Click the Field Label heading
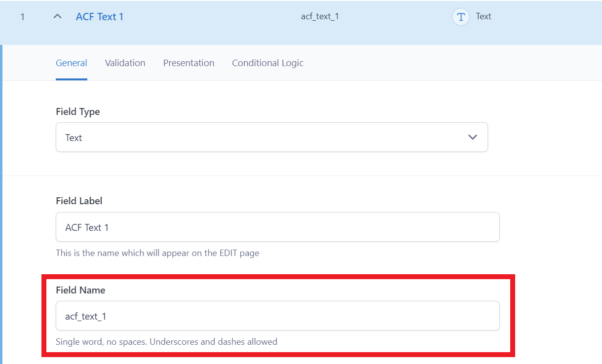602x364 pixels. [79, 201]
